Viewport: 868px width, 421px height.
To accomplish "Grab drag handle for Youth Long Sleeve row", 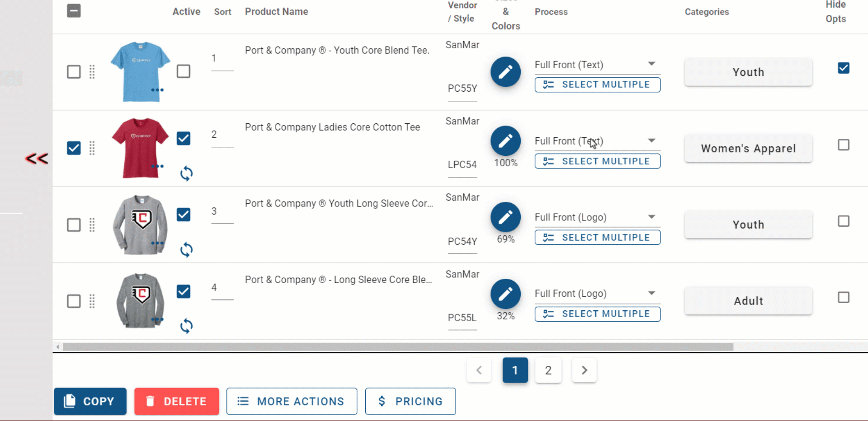I will tap(92, 225).
